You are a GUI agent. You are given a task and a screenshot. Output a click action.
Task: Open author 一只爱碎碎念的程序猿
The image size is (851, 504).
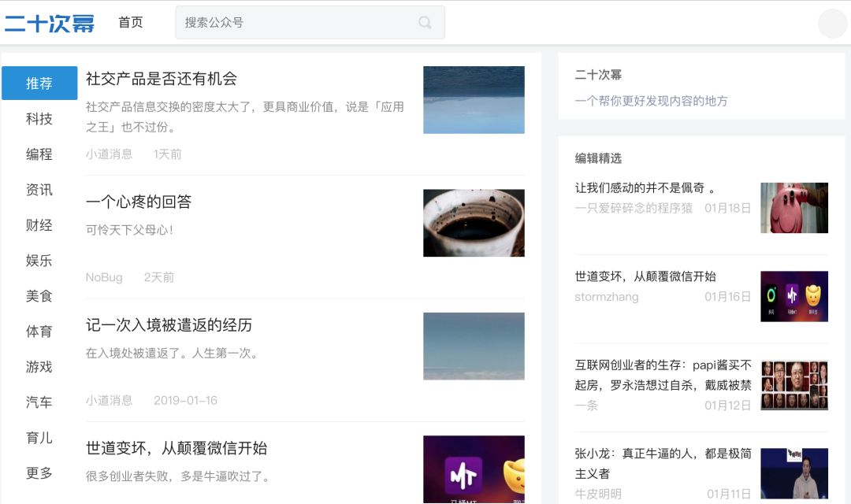tap(634, 209)
